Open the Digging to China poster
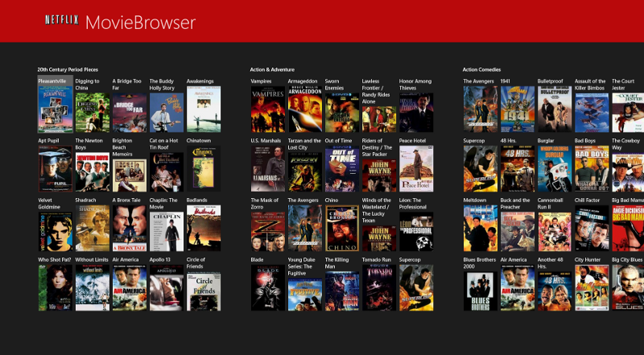644x355 pixels. click(93, 112)
